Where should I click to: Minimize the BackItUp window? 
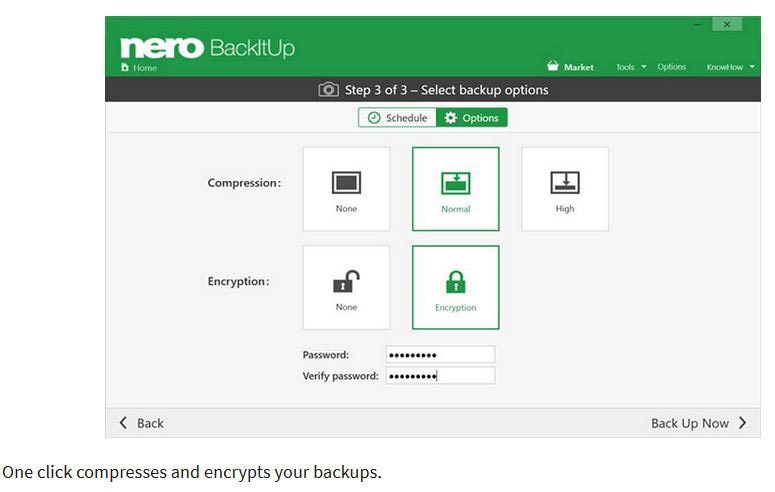697,24
